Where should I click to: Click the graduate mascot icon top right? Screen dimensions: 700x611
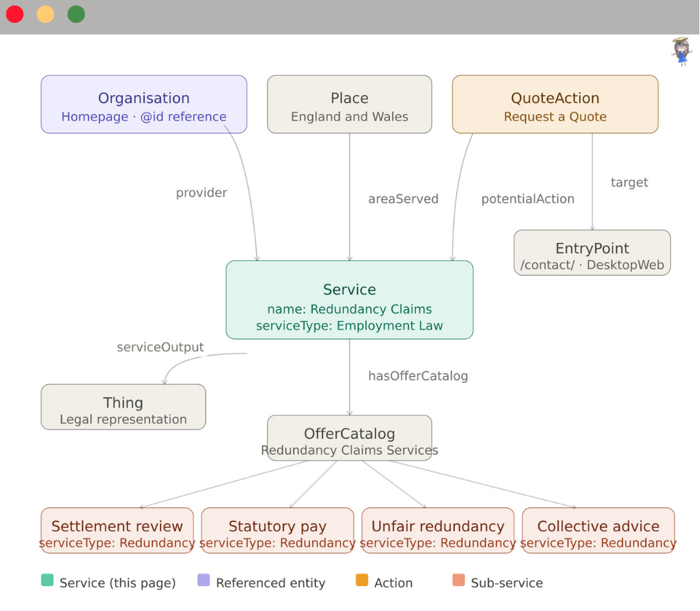pyautogui.click(x=680, y=52)
